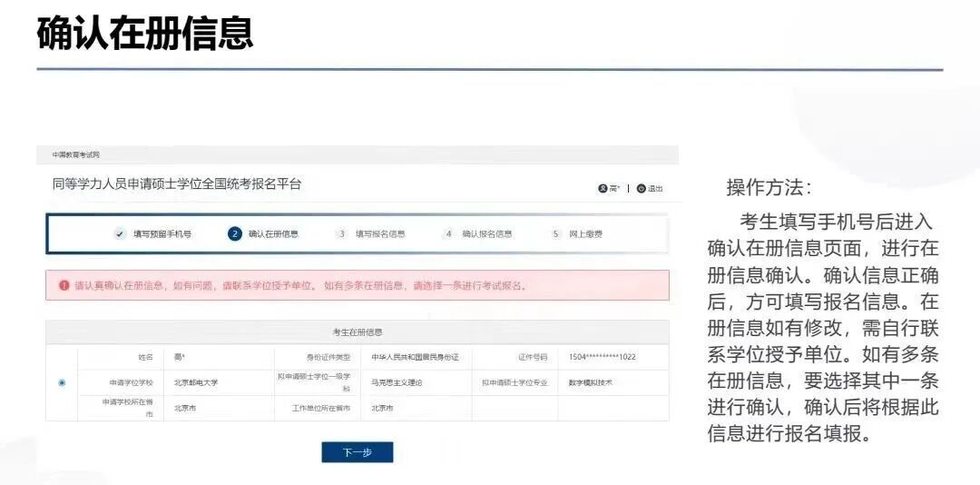The height and width of the screenshot is (485, 980).
Task: Click the 下一步 button
Action: tap(357, 452)
